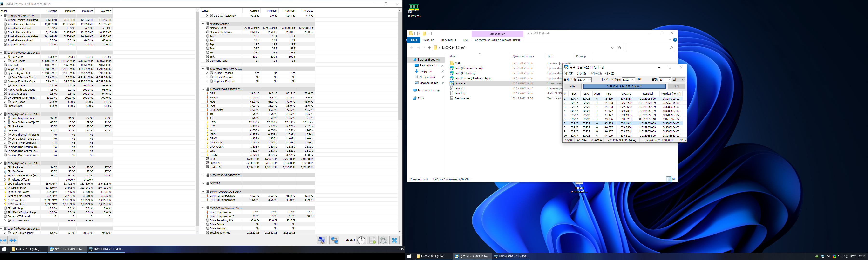Click the logging start sheet icon

[372, 240]
